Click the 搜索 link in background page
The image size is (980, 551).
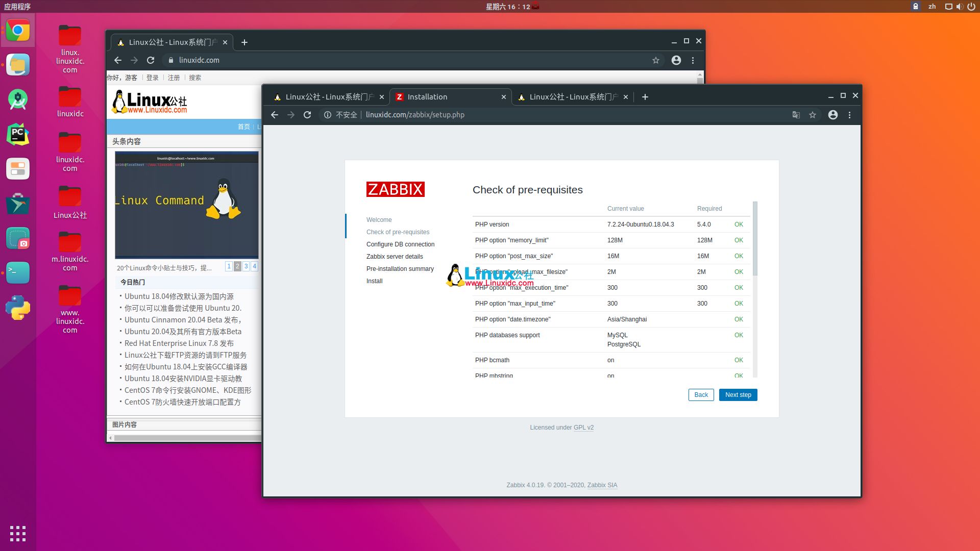pos(195,78)
